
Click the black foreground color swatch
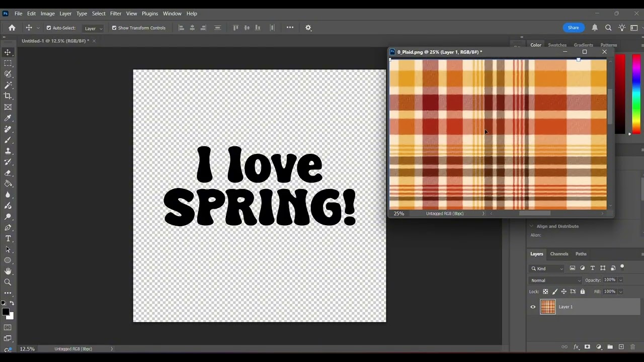[6, 312]
